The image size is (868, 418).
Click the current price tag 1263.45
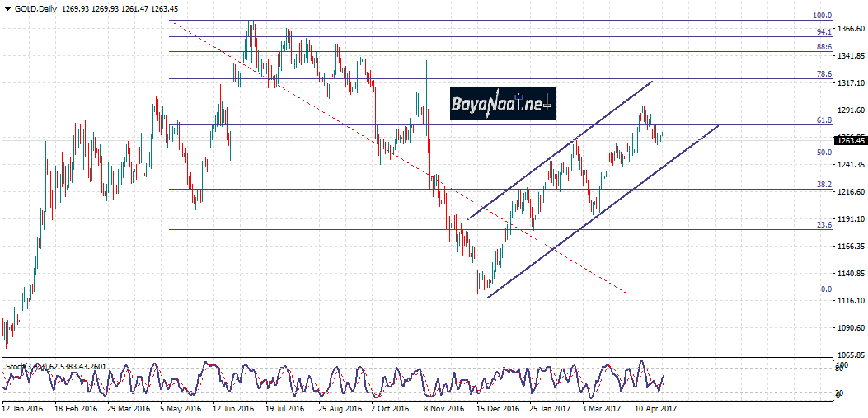[850, 140]
